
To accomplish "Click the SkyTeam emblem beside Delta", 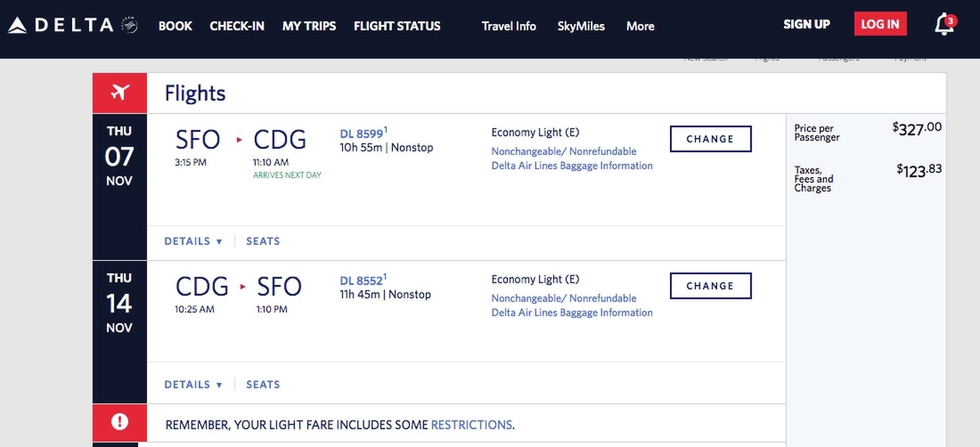I will point(129,25).
